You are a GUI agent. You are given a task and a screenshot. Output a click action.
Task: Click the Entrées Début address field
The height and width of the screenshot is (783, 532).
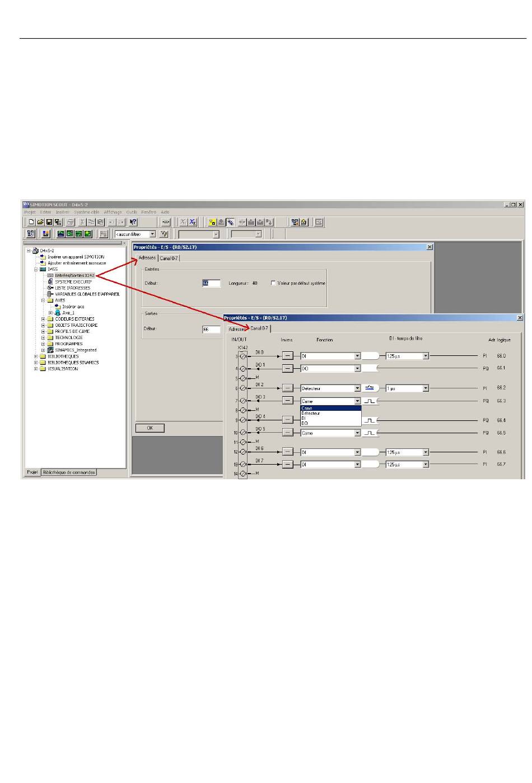(x=211, y=283)
